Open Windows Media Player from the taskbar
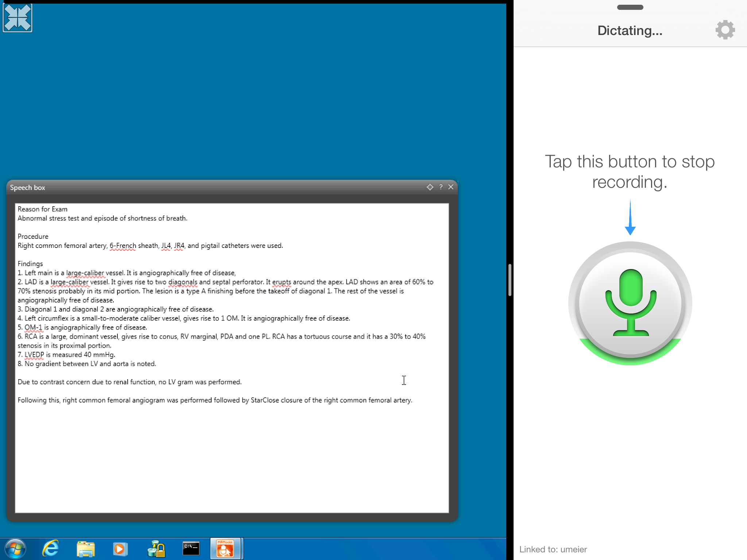Screen dimensions: 747x560 (120, 549)
